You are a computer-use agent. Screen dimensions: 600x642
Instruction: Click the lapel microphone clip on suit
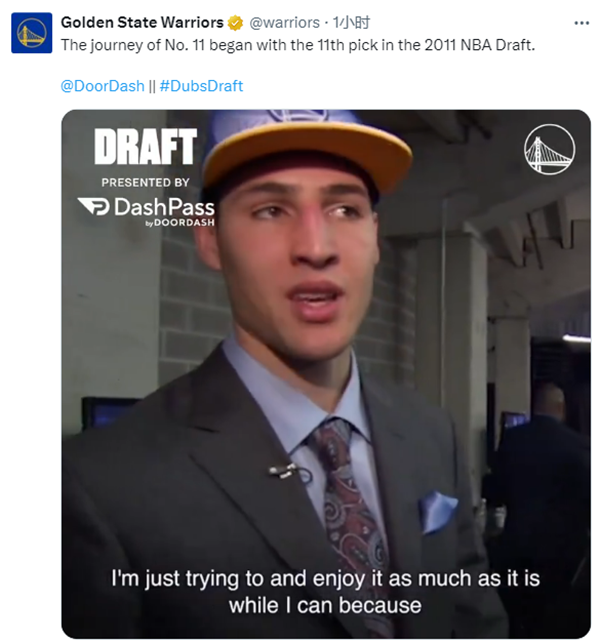tap(284, 470)
